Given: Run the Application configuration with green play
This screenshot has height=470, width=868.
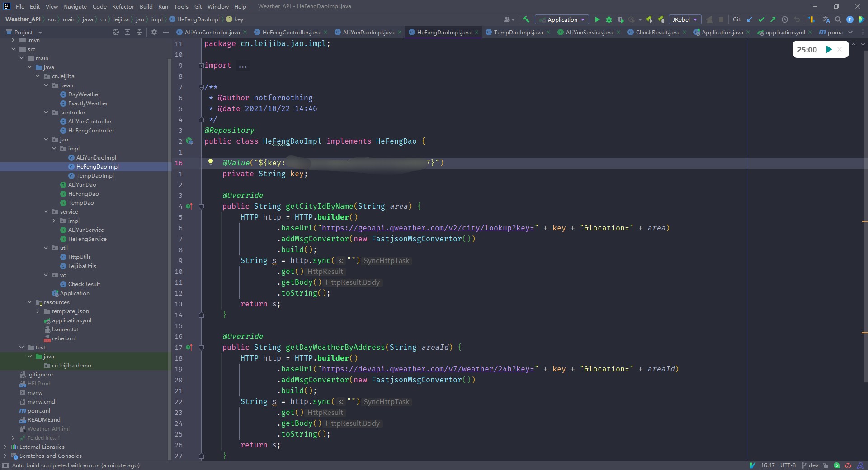Looking at the screenshot, I should [597, 19].
